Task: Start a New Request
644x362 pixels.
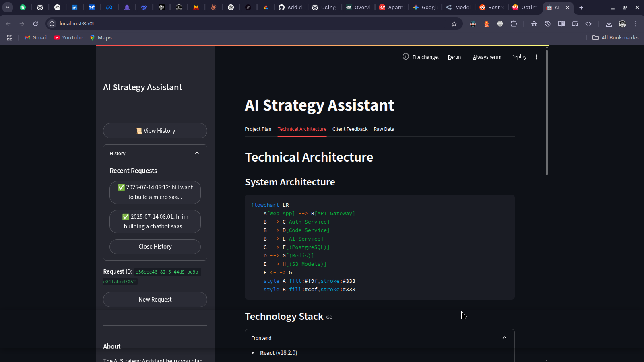Action: pyautogui.click(x=155, y=300)
